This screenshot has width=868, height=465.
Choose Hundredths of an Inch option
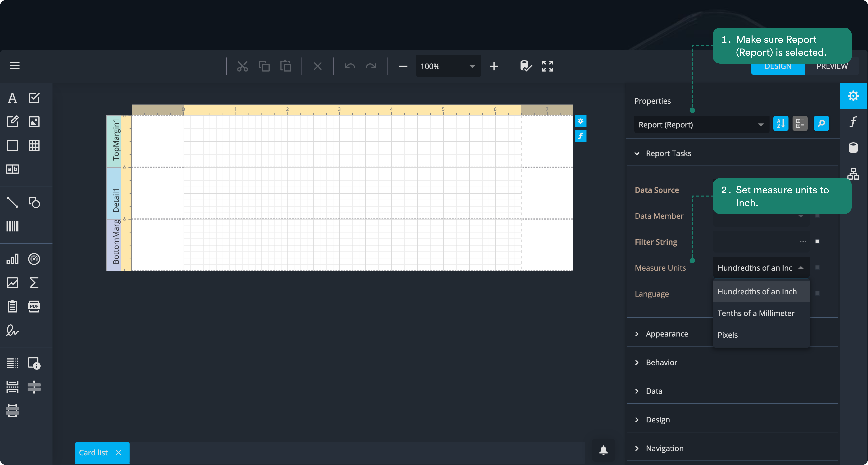(761, 292)
